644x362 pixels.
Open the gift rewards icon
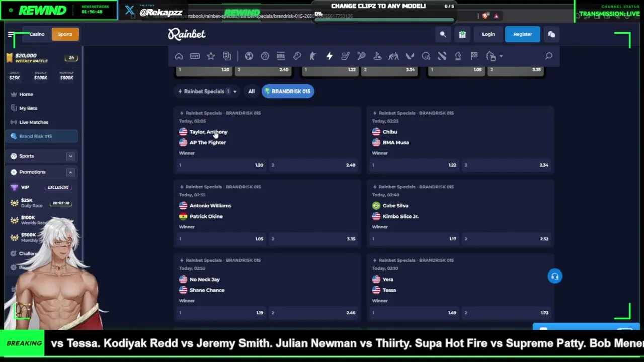(462, 34)
